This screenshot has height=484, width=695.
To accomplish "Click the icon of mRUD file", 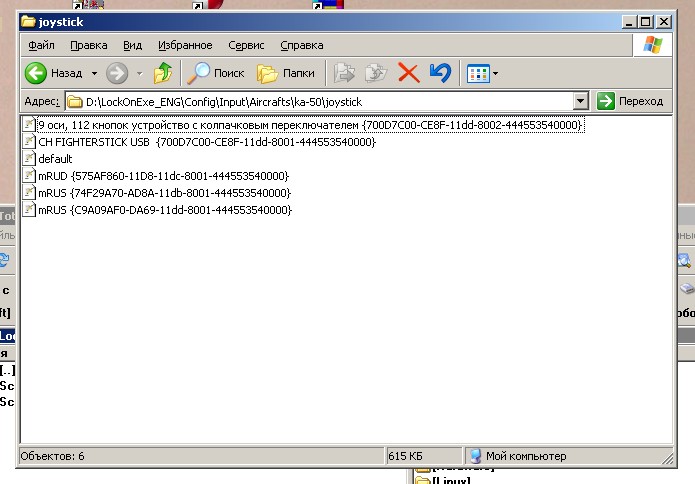I will 29,176.
